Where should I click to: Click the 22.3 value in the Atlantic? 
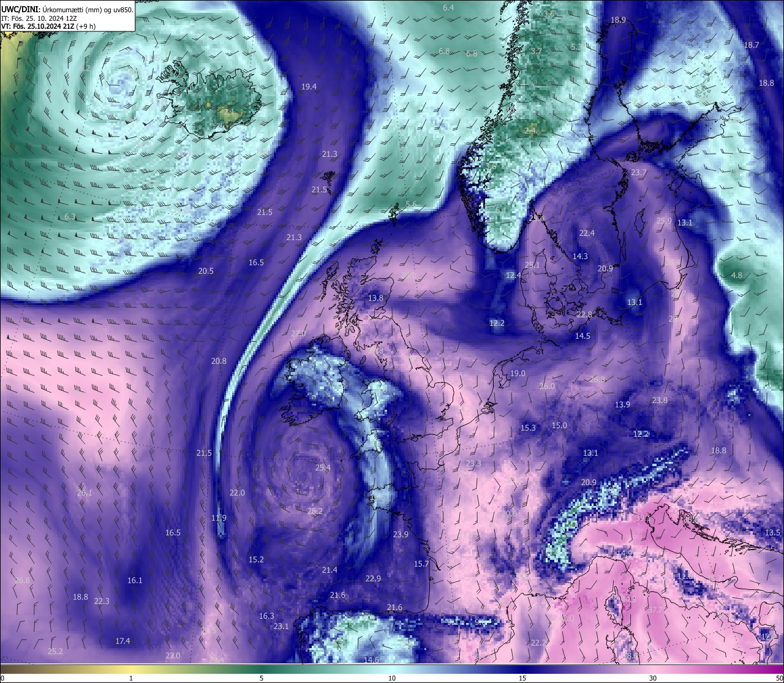click(102, 602)
